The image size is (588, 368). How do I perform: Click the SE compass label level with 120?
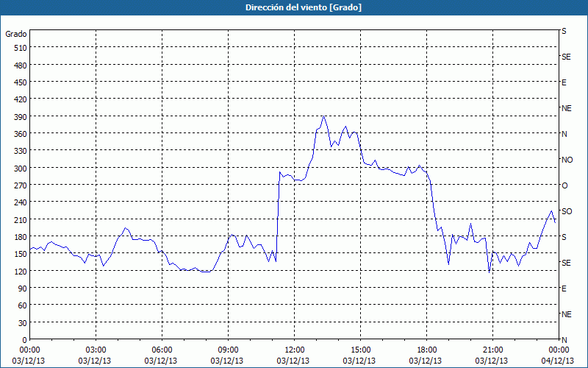pyautogui.click(x=566, y=263)
